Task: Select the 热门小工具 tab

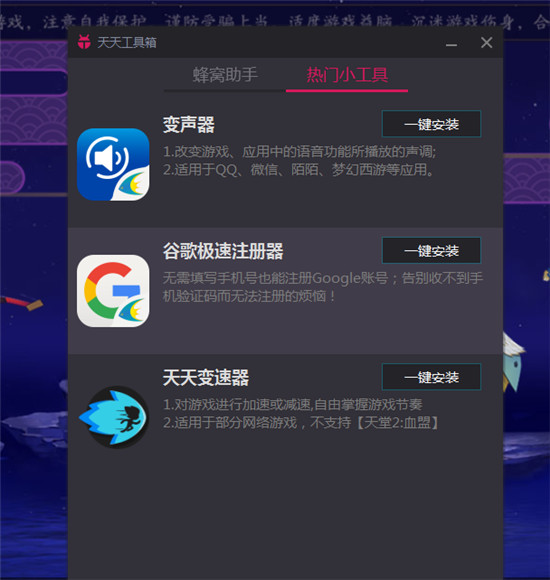Action: pos(347,75)
